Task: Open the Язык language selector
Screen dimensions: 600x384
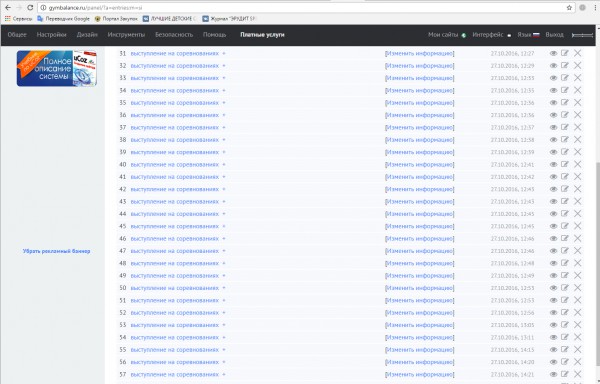Action: 528,35
